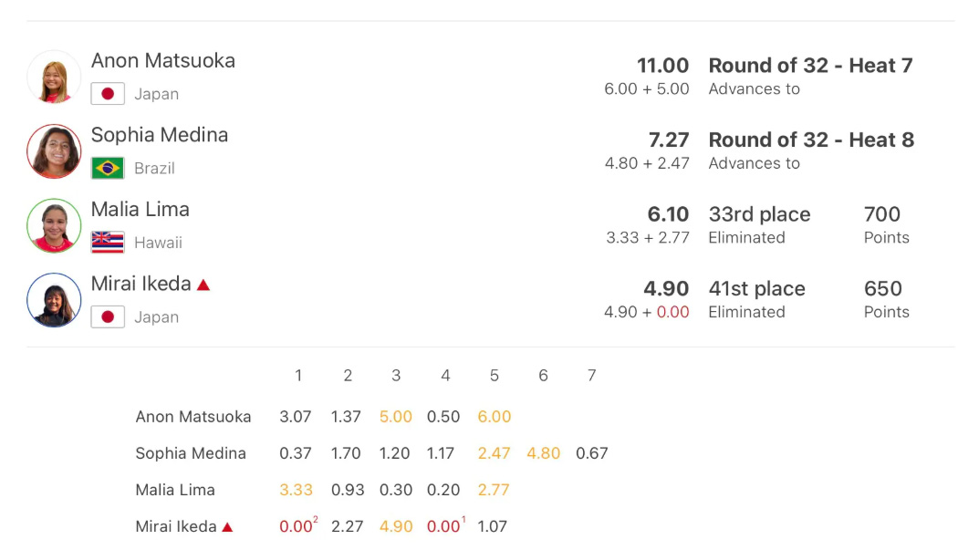This screenshot has height=560, width=958.
Task: Click Japan flag under Anon Matsuoka
Action: click(108, 94)
